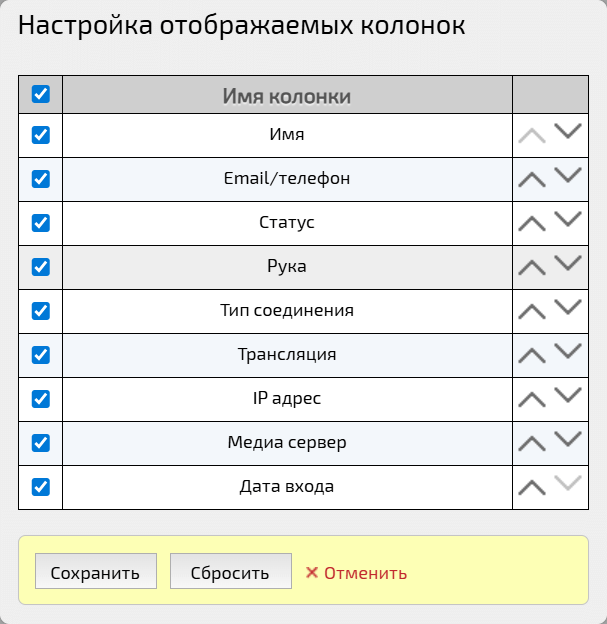Uncheck the Имя column checkbox
Image resolution: width=607 pixels, height=624 pixels.
[41, 135]
